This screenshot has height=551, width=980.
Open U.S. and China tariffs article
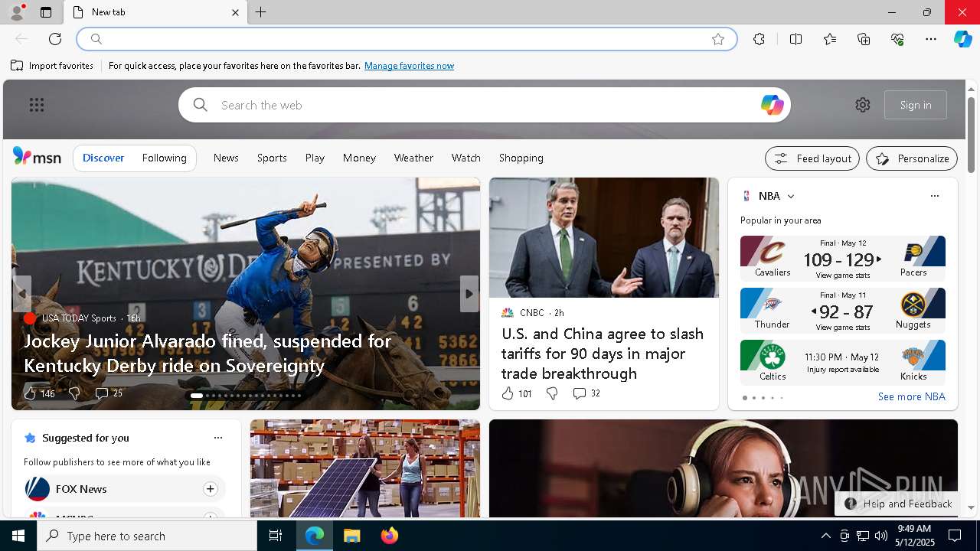click(603, 354)
